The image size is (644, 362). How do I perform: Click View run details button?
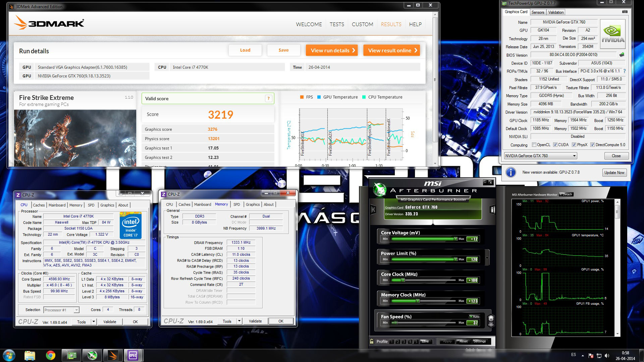332,50
